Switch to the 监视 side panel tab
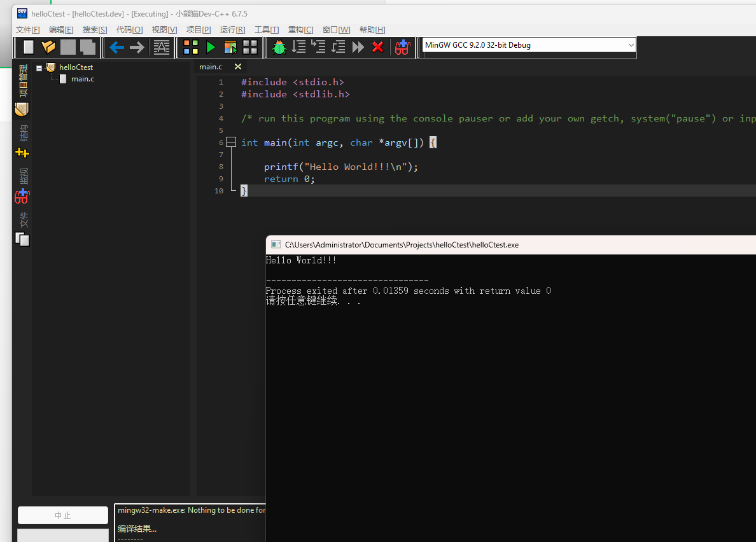The height and width of the screenshot is (542, 756). click(23, 177)
